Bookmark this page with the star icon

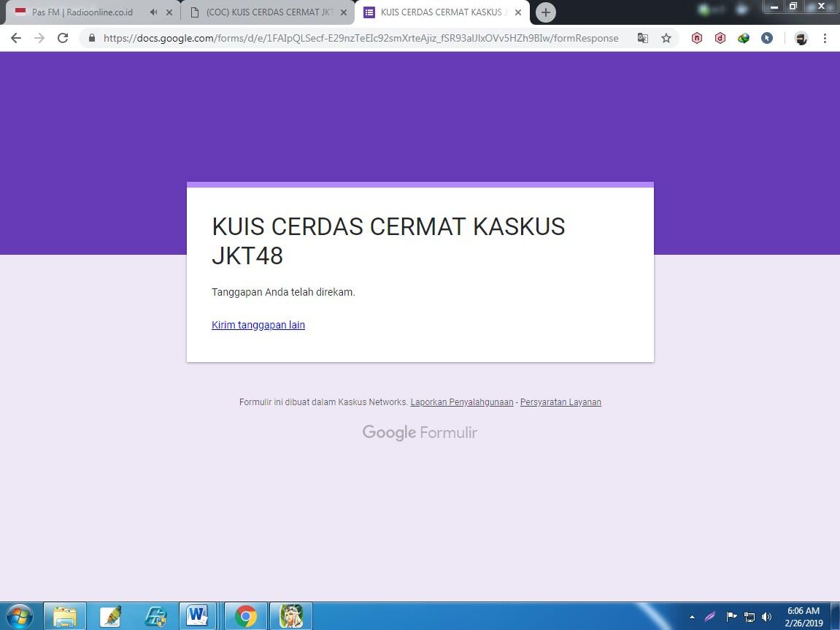click(x=666, y=38)
